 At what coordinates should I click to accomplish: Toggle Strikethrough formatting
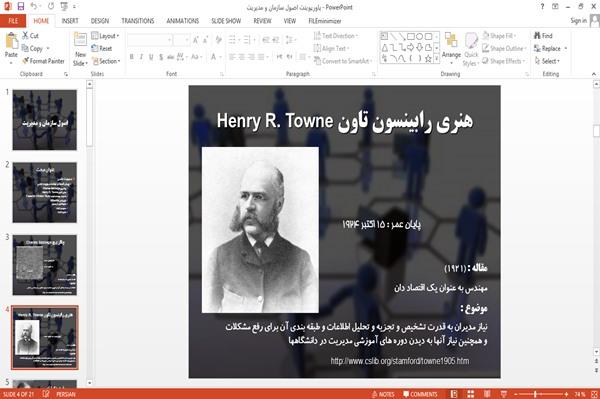click(171, 57)
